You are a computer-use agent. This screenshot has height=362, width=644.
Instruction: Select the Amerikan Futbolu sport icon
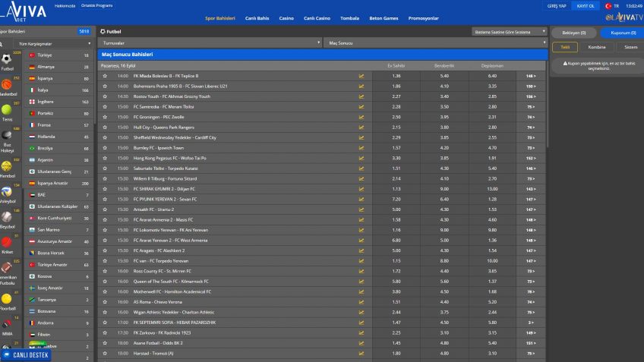(x=7, y=268)
